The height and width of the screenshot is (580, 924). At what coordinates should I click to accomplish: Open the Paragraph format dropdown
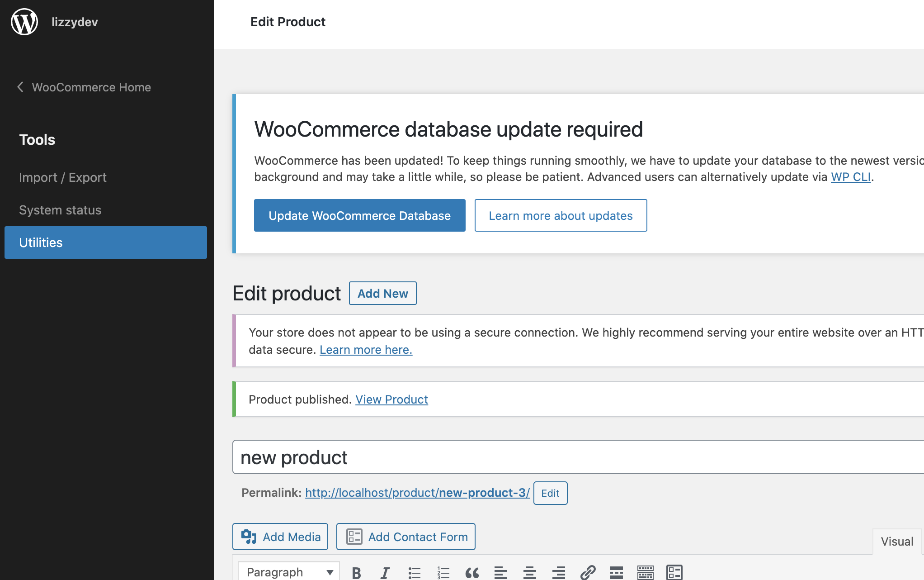pyautogui.click(x=289, y=572)
